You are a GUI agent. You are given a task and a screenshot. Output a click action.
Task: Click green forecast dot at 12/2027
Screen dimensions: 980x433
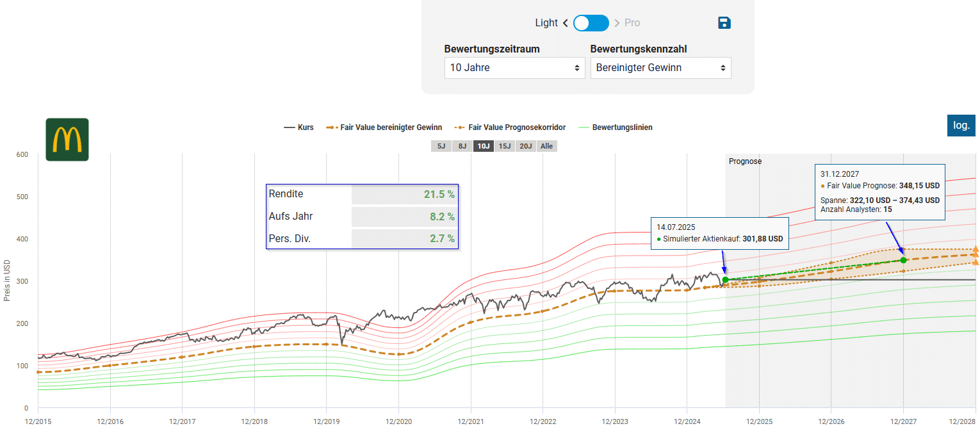point(903,260)
